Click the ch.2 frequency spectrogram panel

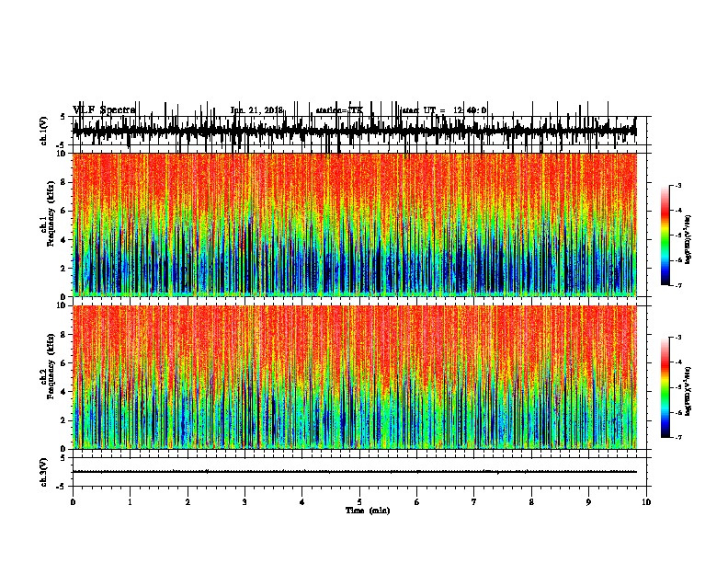point(355,377)
